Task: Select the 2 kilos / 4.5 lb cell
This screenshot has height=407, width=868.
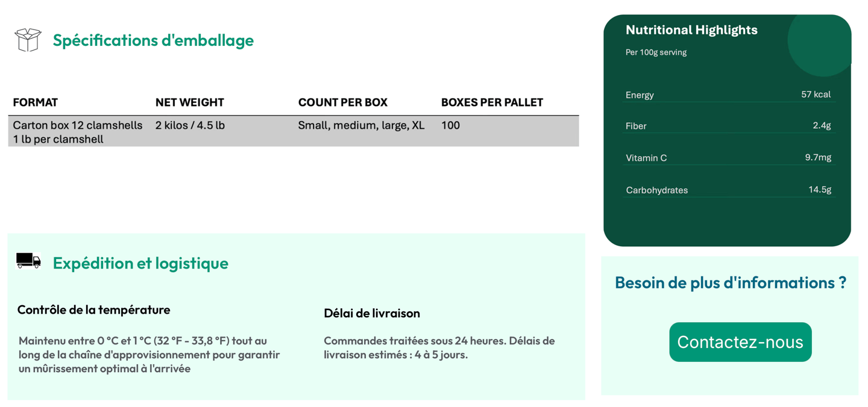Action: (190, 125)
